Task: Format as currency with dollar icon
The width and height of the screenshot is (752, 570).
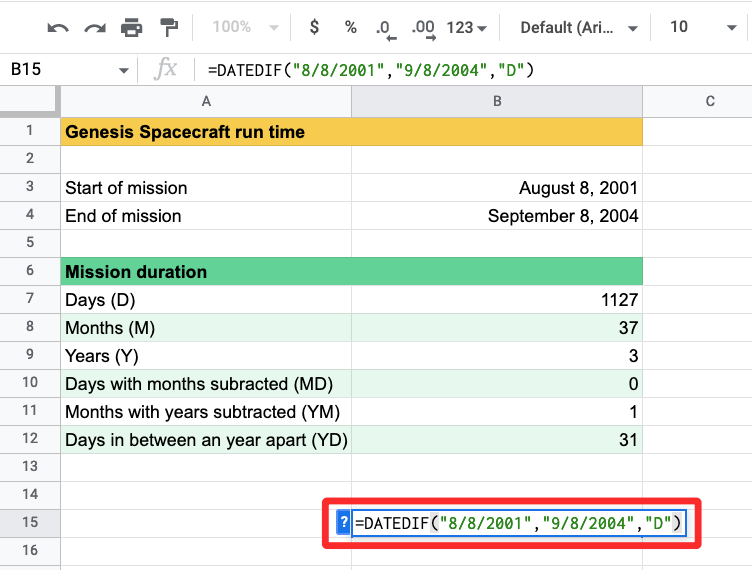Action: pos(314,27)
